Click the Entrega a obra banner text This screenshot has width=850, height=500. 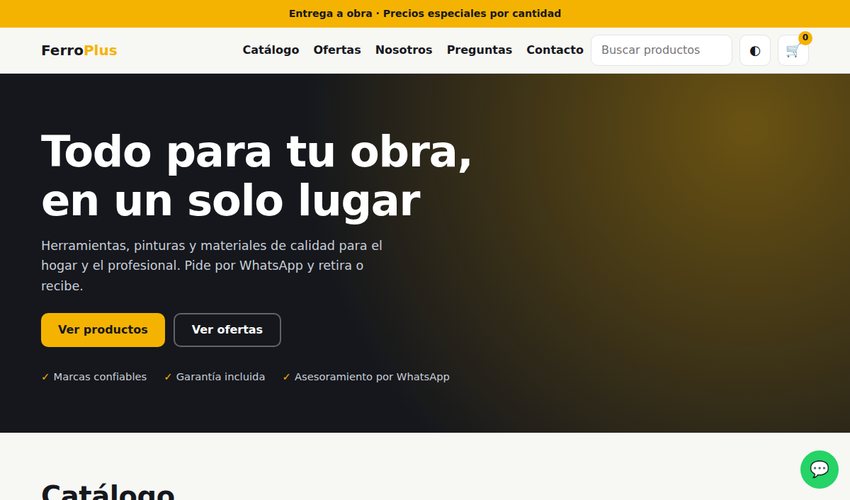point(425,14)
